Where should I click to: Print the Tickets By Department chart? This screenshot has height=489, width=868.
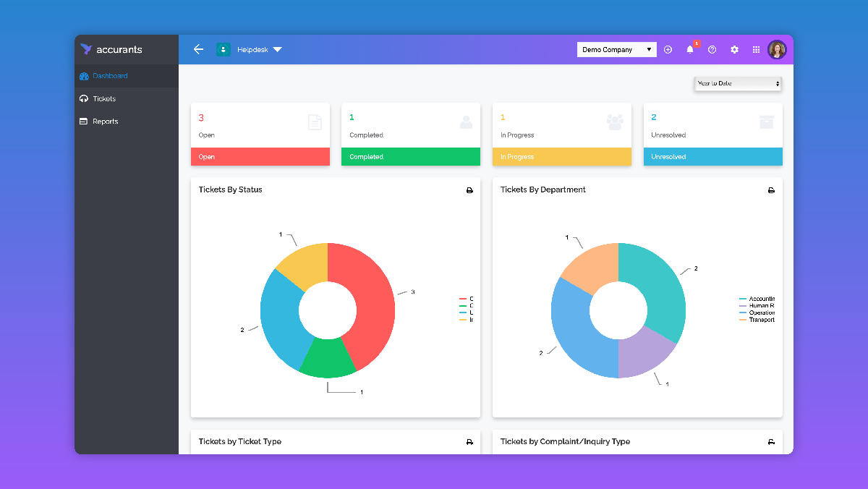click(771, 190)
